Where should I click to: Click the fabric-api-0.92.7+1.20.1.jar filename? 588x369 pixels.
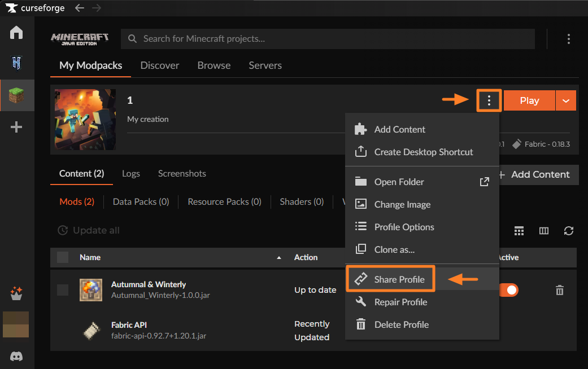(159, 336)
